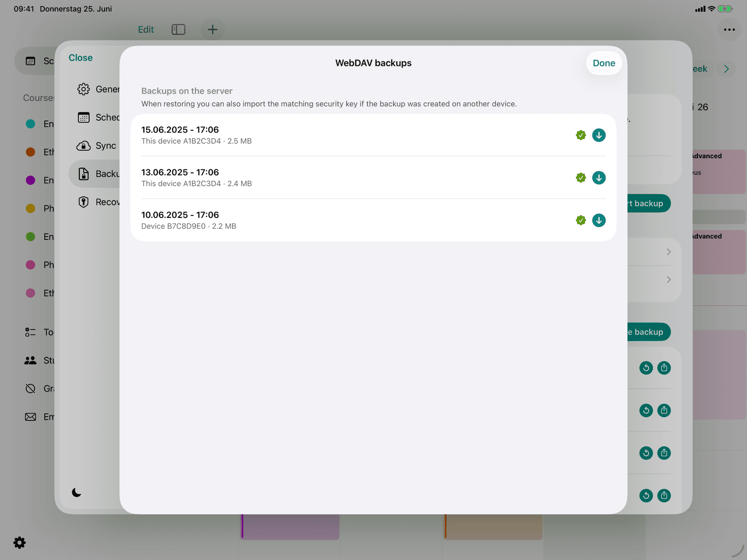The image size is (747, 560).
Task: Open the email envelope sidebar icon
Action: (x=30, y=417)
